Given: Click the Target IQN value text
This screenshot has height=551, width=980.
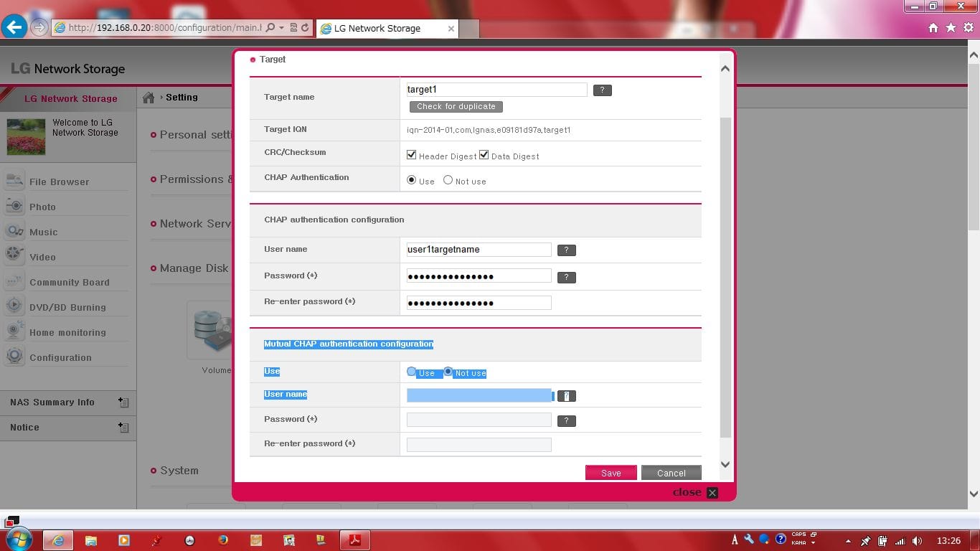Looking at the screenshot, I should (489, 131).
